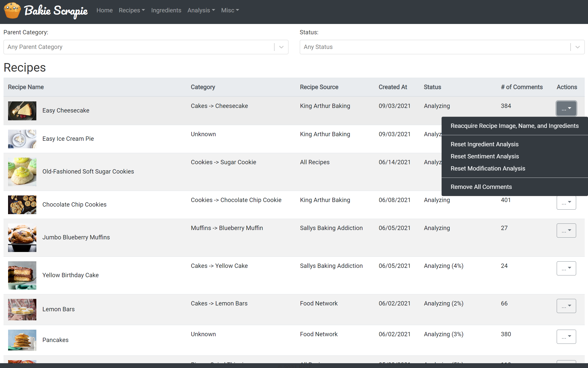Image resolution: width=588 pixels, height=368 pixels.
Task: Click the Easy Ice Cream Pie thumbnail image
Action: pos(22,139)
